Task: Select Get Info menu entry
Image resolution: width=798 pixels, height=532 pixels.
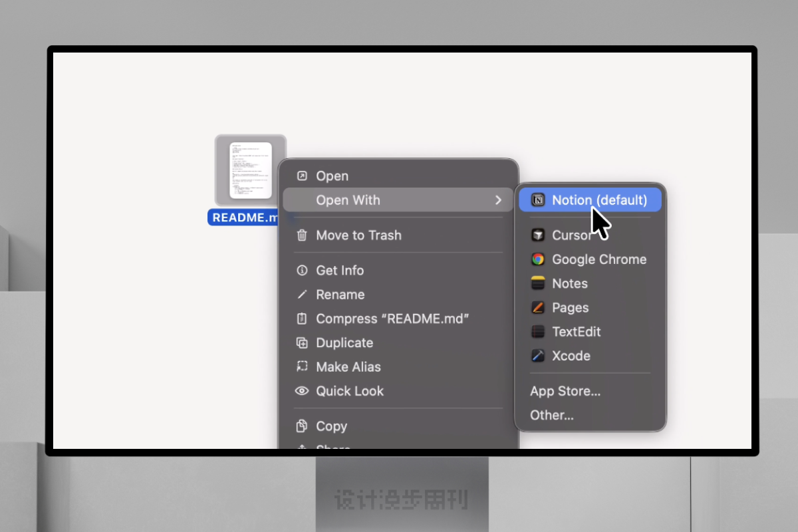Action: point(398,270)
